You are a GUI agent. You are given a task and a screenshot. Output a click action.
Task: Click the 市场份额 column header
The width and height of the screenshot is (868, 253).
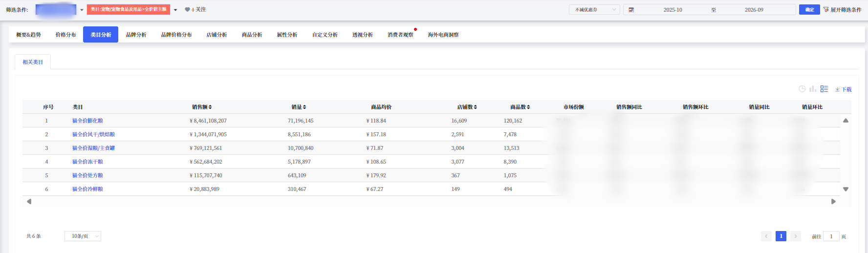point(573,107)
